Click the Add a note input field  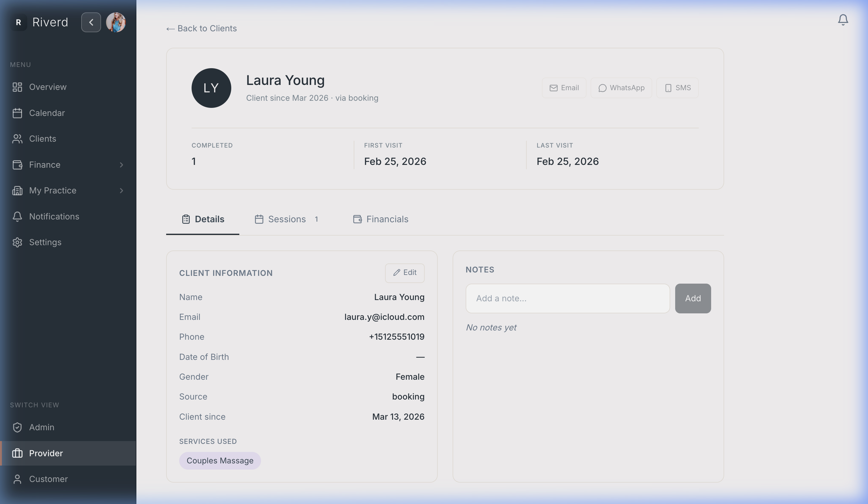click(567, 298)
